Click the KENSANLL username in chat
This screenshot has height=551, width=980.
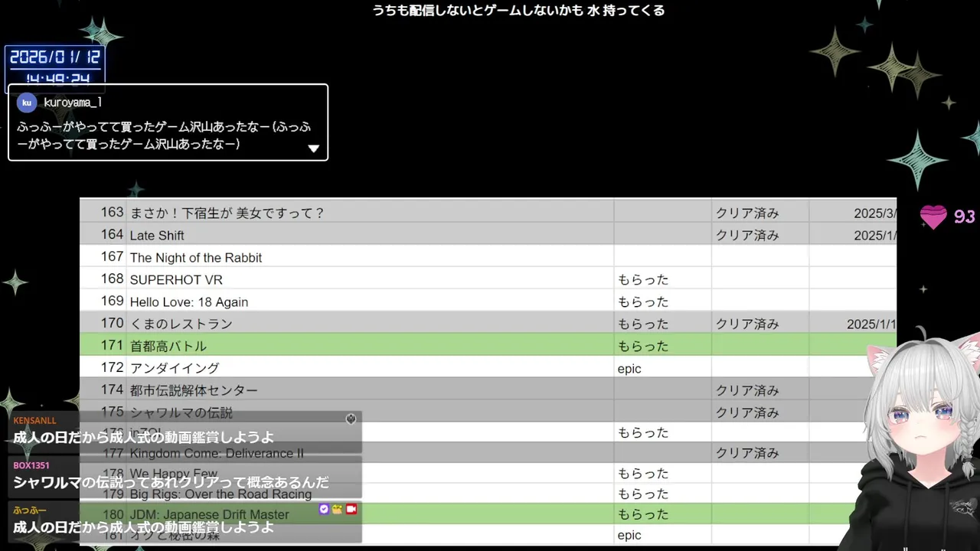[34, 420]
